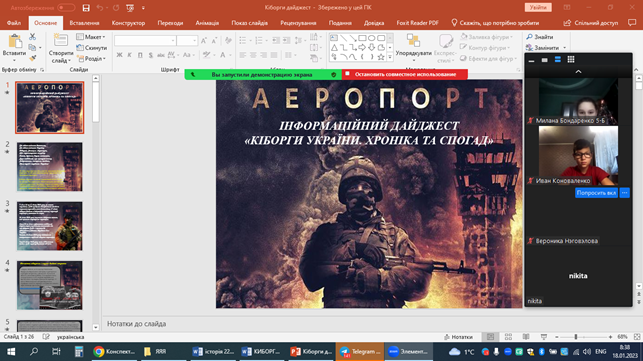Open more options next to Попросить вкл
This screenshot has height=361, width=643.
pyautogui.click(x=625, y=193)
